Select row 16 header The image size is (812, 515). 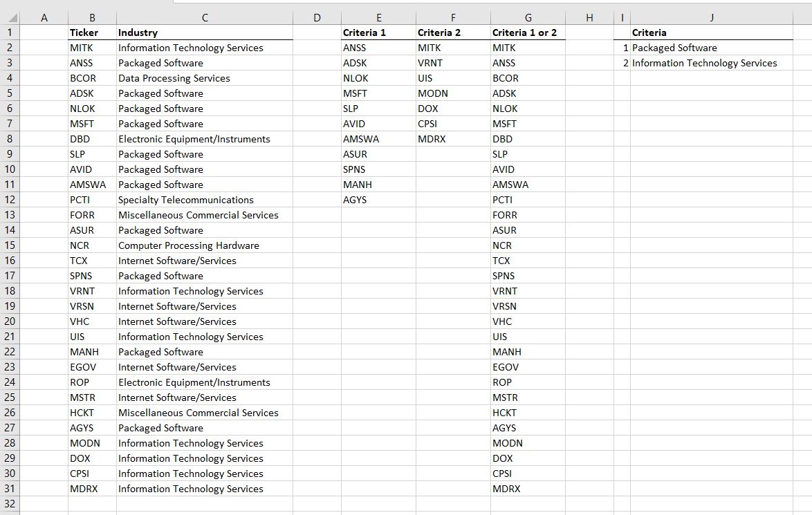(x=10, y=261)
